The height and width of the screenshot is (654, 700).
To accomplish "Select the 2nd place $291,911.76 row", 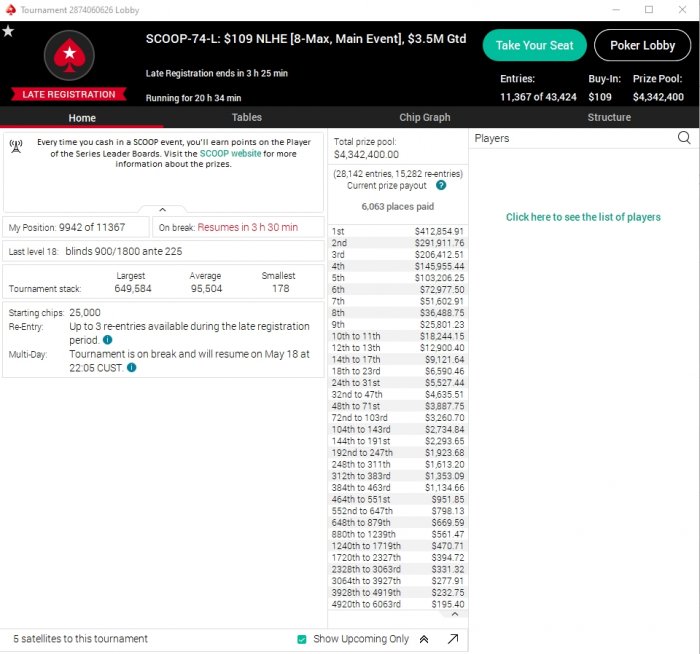I will [397, 243].
